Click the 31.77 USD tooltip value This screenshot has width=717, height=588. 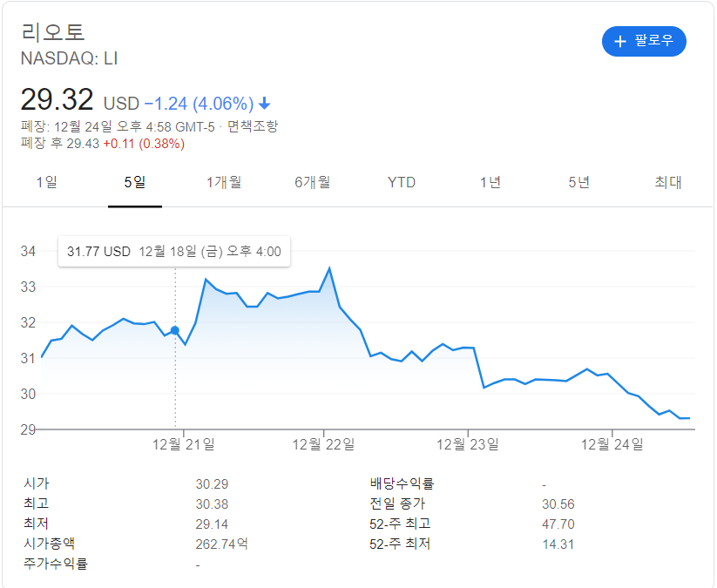pos(98,252)
